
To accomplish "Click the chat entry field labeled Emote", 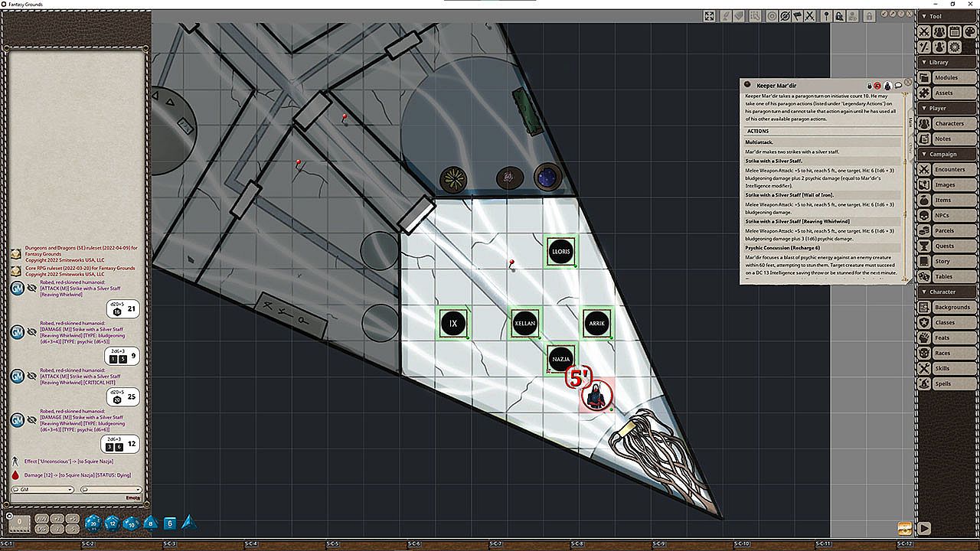I will (77, 498).
